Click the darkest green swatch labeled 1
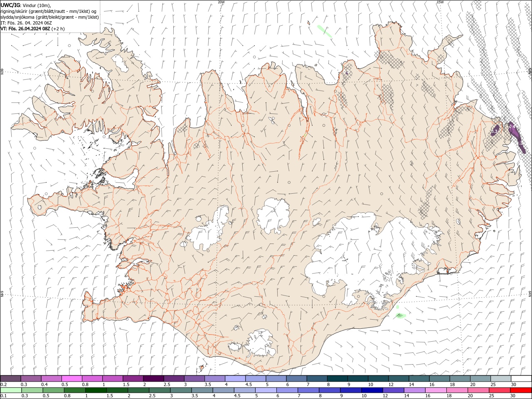Screen dimensions: 532x399 96,390
